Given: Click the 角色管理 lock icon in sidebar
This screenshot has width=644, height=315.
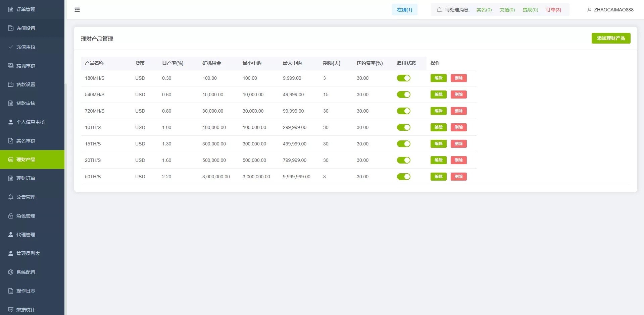Looking at the screenshot, I should tap(11, 216).
